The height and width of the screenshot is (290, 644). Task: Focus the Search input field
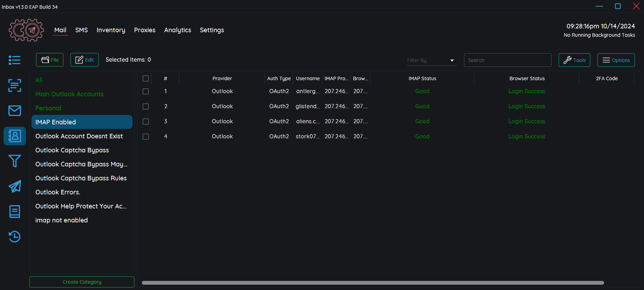click(x=507, y=60)
